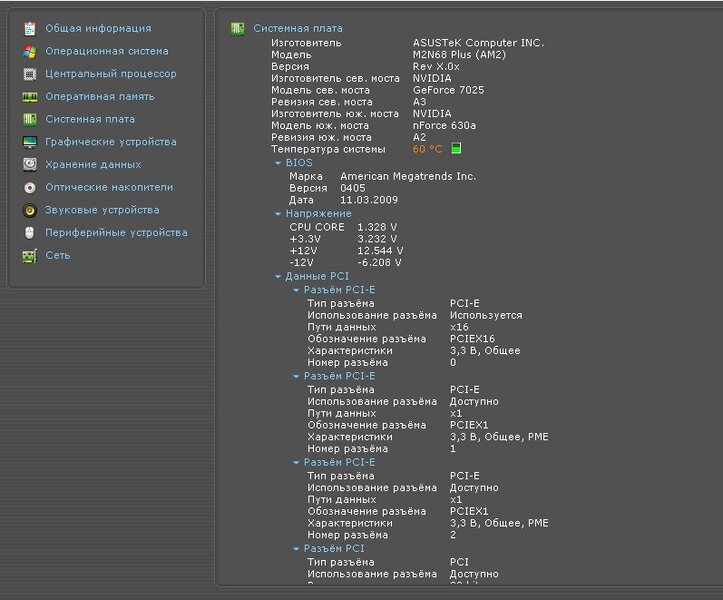
Task: Open the Центральный процессор section
Action: [111, 74]
